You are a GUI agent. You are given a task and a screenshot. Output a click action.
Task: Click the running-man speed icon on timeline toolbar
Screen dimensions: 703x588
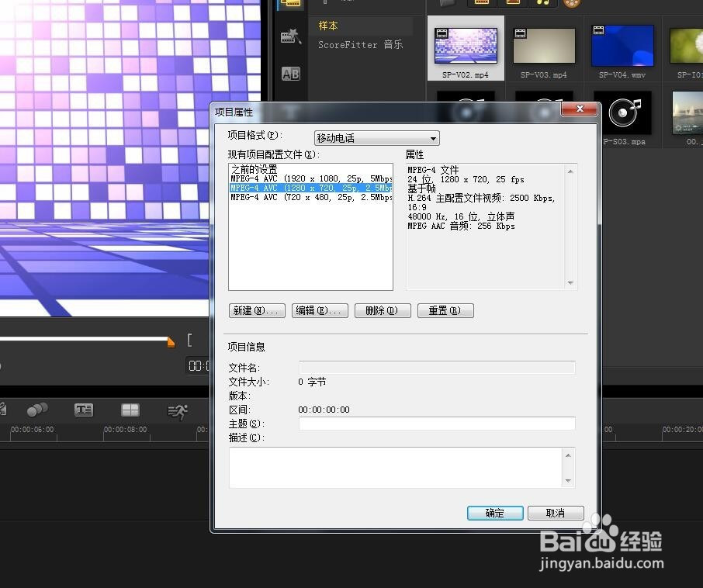pos(178,409)
